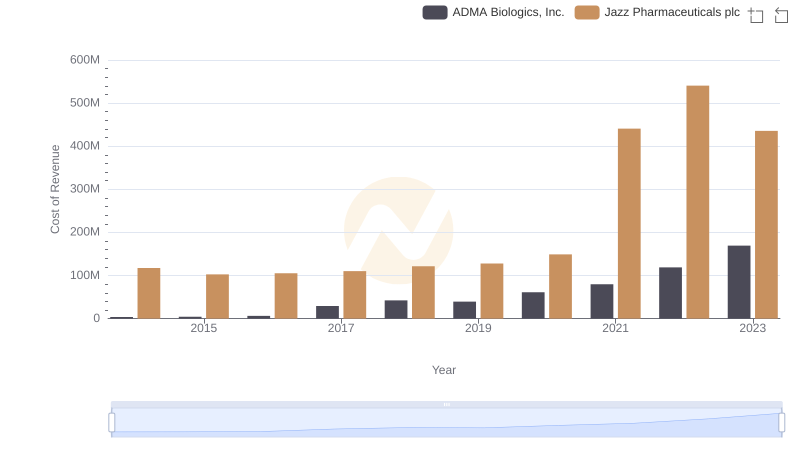Click the 500M y-axis label
Viewport: 800px width, 461px height.
tap(85, 103)
